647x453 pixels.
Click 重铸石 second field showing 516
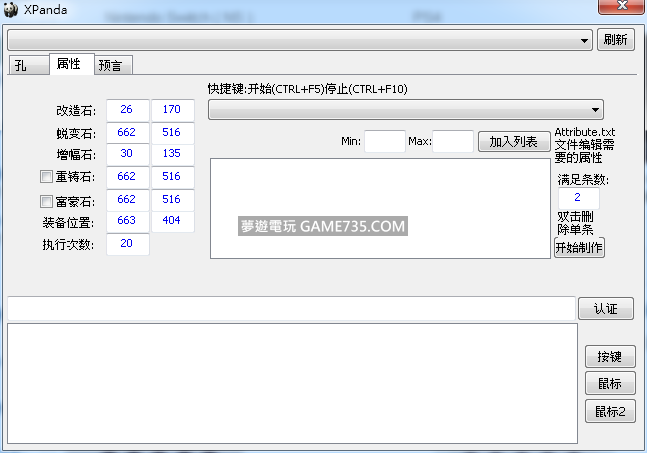[172, 177]
